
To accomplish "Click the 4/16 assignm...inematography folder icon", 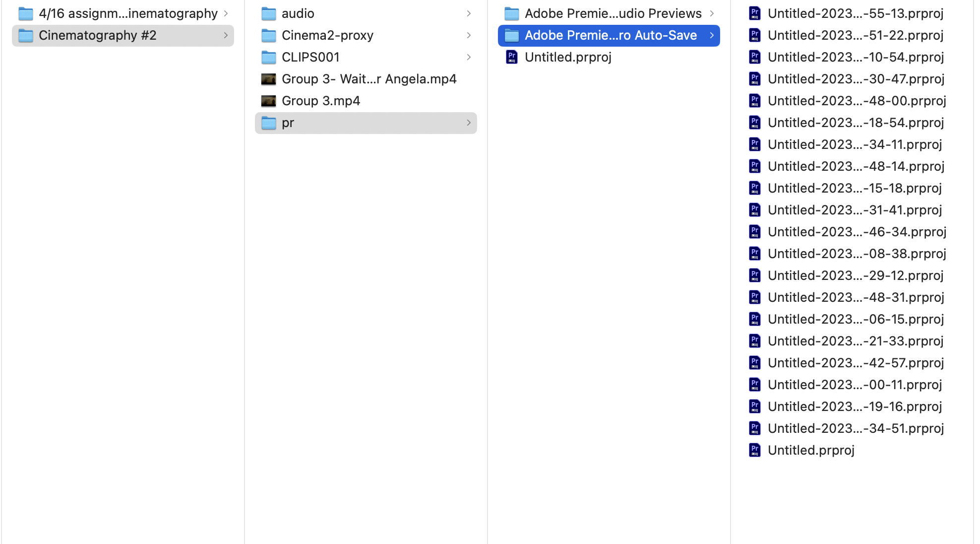I will click(25, 13).
